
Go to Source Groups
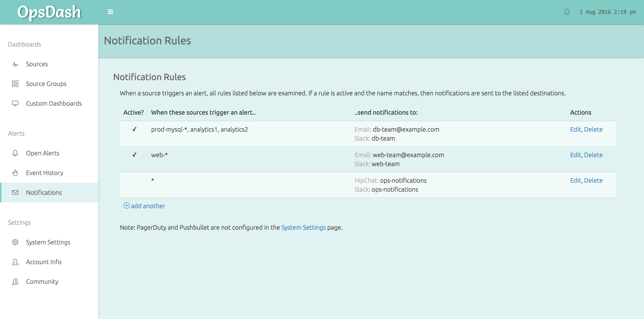[49, 84]
